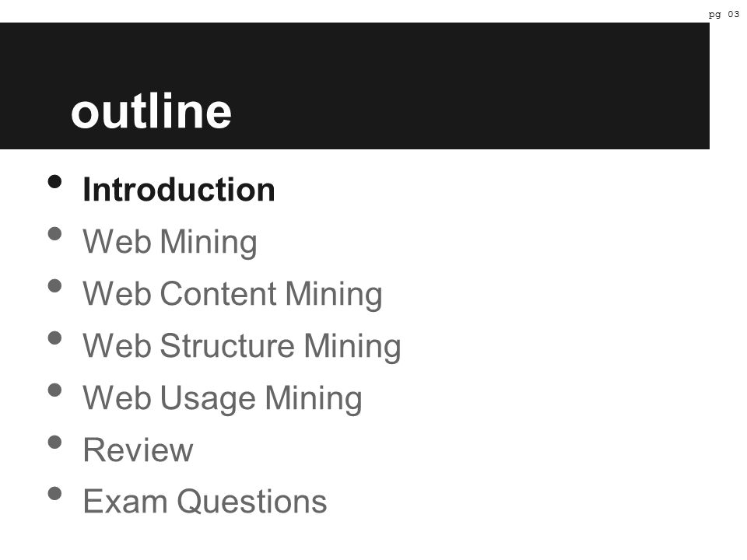Click the Web Mining outline text
The width and height of the screenshot is (747, 560).
(x=170, y=243)
